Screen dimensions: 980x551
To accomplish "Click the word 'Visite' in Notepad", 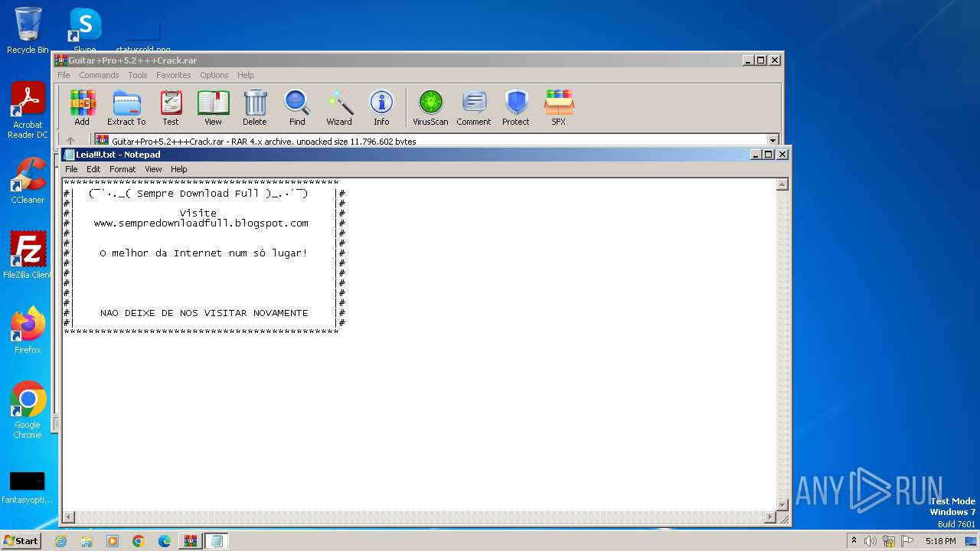I will (x=198, y=213).
